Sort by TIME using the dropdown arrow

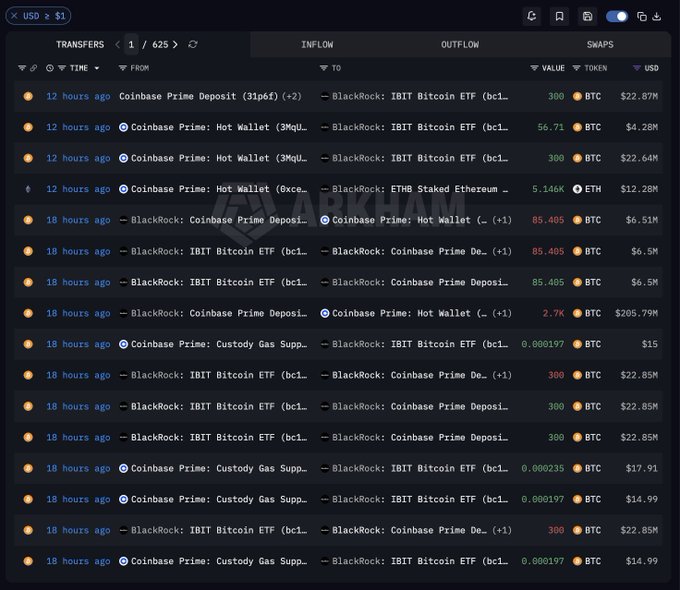(x=97, y=68)
